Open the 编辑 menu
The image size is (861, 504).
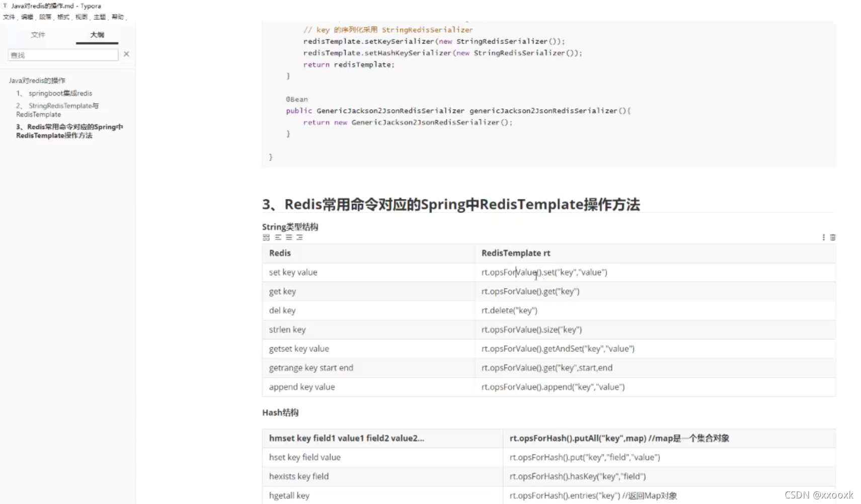coord(27,17)
